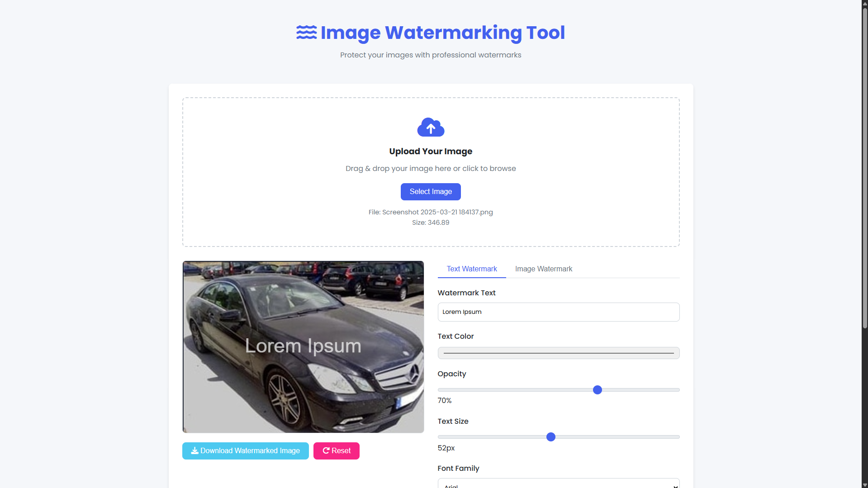The width and height of the screenshot is (868, 488).
Task: Open the Text Color picker swatch
Action: (559, 353)
